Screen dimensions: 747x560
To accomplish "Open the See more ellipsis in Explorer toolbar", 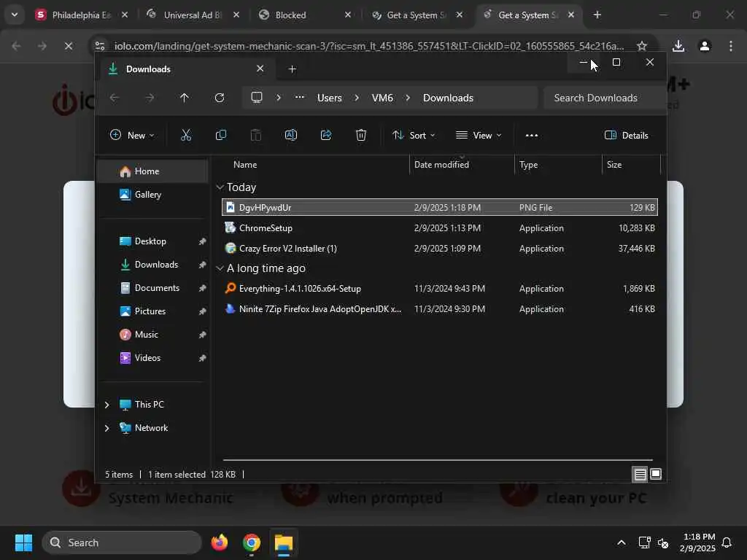I will coord(532,135).
